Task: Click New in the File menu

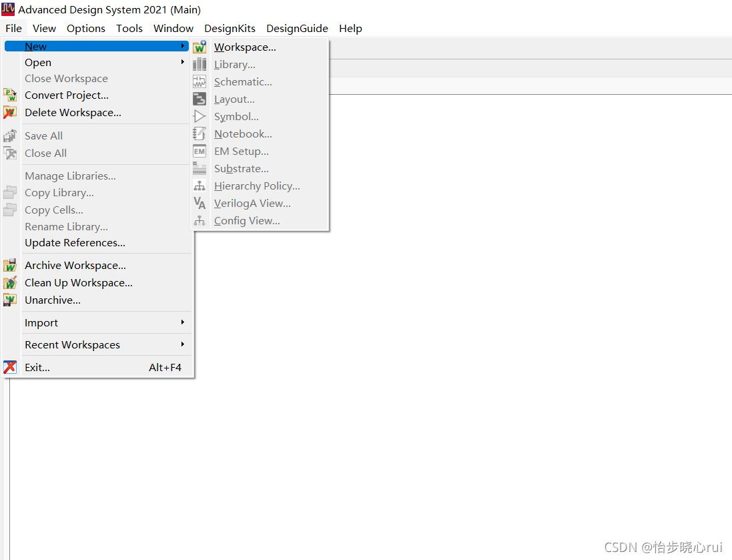Action: pyautogui.click(x=97, y=46)
